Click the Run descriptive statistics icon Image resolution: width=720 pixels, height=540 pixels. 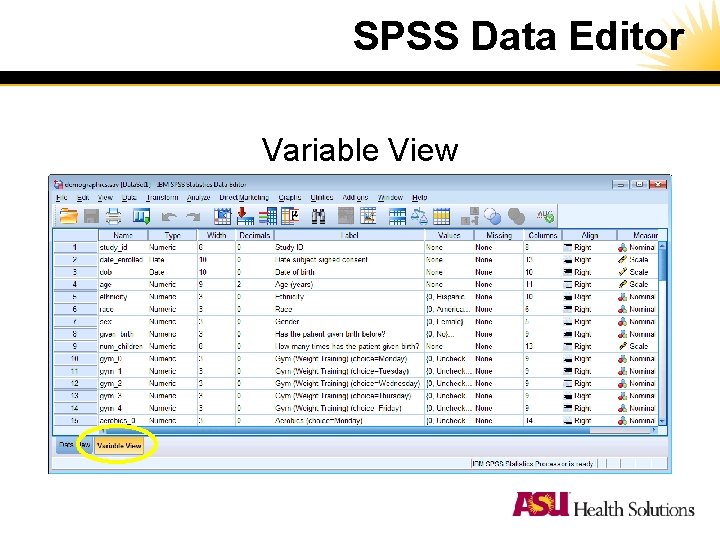[290, 216]
